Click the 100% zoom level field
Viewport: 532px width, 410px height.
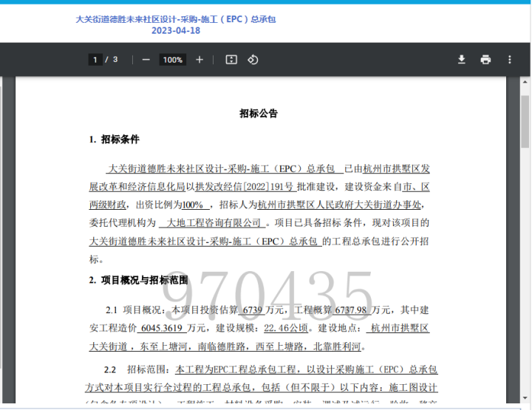tap(173, 60)
